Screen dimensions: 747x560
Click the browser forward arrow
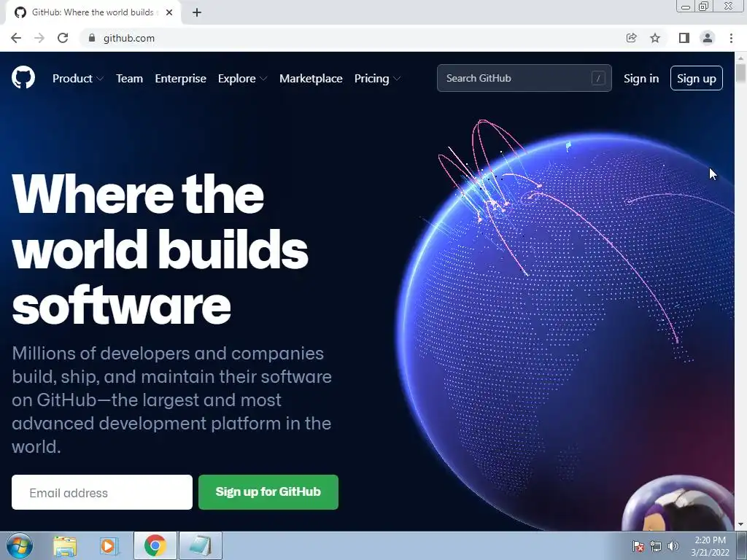pos(39,38)
